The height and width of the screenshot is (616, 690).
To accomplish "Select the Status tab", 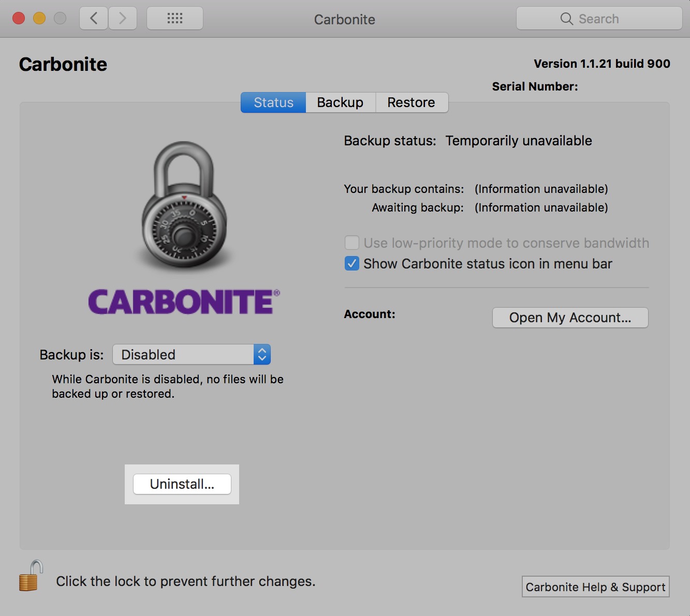I will (x=273, y=102).
